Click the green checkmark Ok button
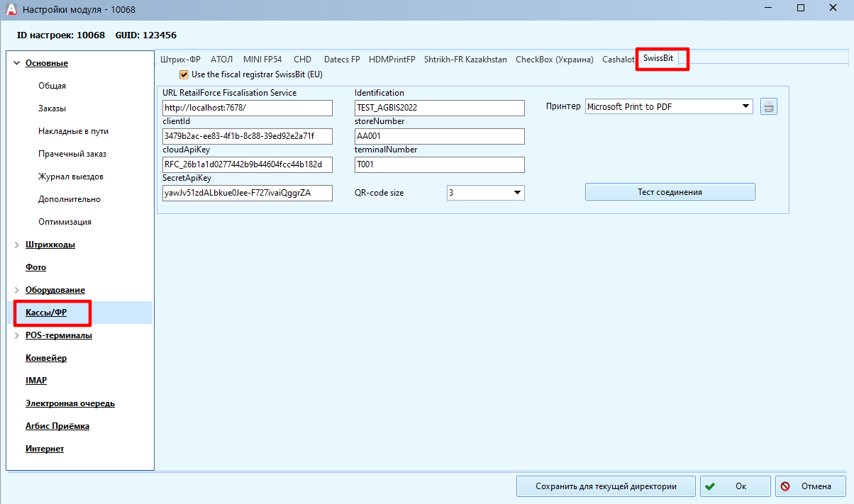The width and height of the screenshot is (854, 504). (735, 486)
